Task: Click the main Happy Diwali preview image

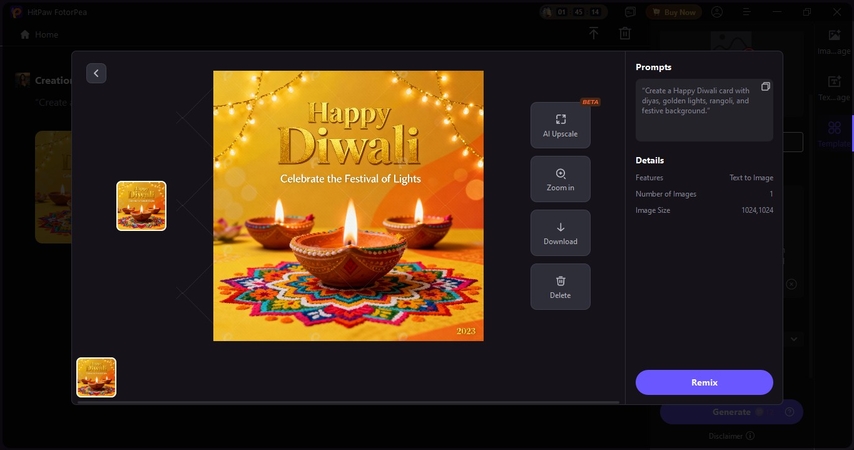Action: [348, 206]
